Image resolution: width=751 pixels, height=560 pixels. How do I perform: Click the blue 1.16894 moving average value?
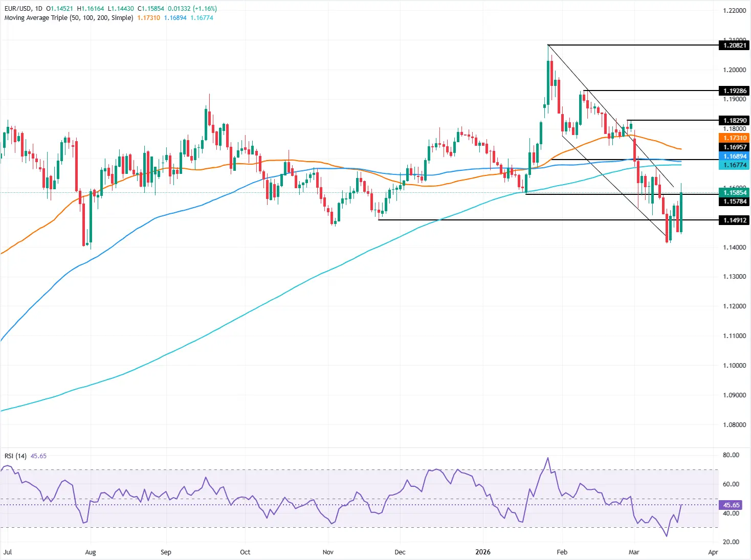point(174,17)
